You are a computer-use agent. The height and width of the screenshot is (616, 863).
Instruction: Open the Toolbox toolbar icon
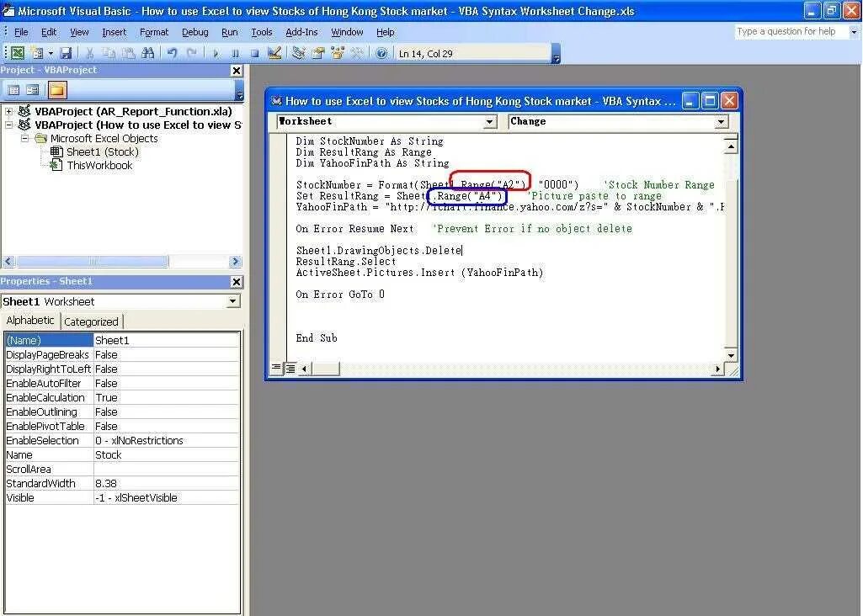pos(357,53)
